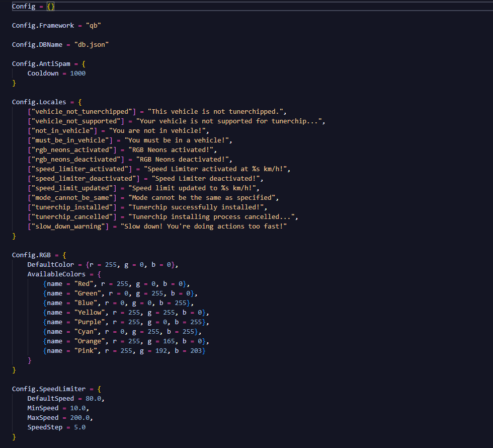
Task: Click the DefaultSpeed value 80.0
Action: click(94, 399)
